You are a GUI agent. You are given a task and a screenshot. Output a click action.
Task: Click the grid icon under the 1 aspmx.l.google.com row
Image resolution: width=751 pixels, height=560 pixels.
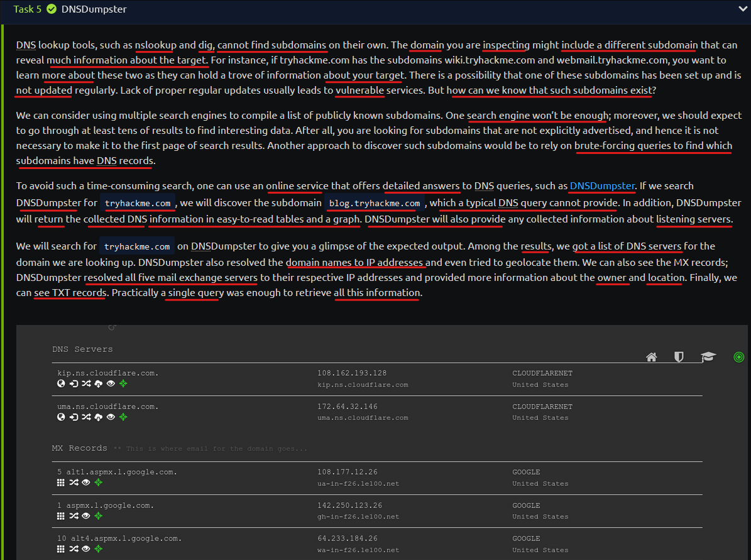tap(61, 516)
